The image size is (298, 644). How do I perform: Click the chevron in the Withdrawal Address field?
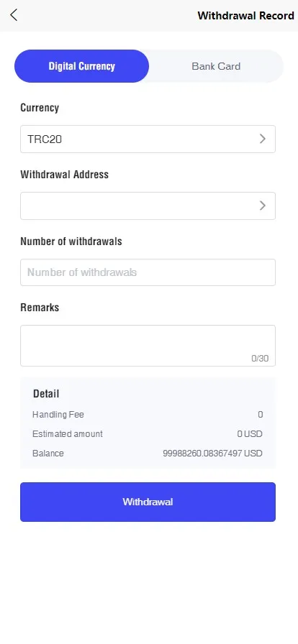click(x=263, y=206)
